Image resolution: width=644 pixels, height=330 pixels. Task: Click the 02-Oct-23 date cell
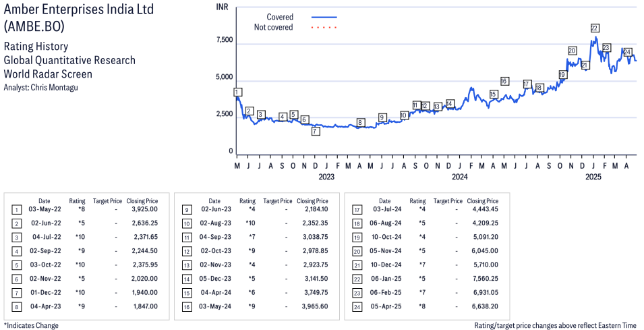click(x=216, y=251)
